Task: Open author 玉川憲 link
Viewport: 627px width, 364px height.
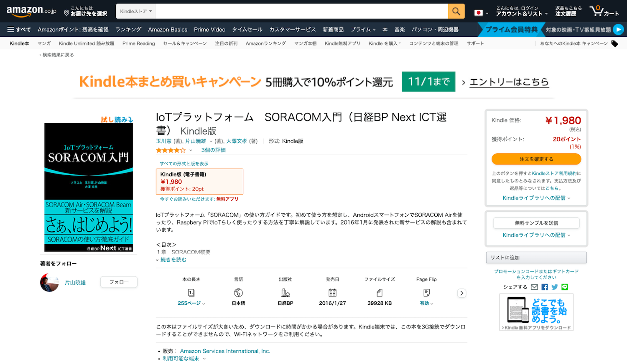Action: [x=164, y=141]
